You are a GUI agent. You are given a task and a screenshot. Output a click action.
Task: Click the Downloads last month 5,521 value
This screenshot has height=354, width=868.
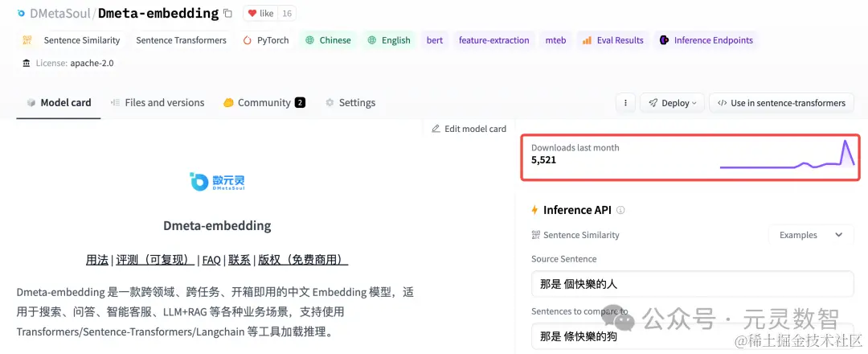tap(543, 160)
